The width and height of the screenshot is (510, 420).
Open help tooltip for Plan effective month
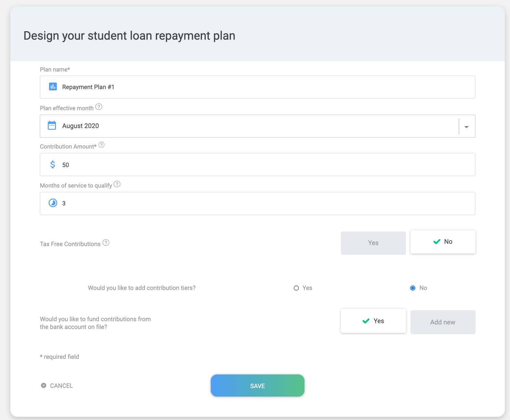[x=99, y=107]
